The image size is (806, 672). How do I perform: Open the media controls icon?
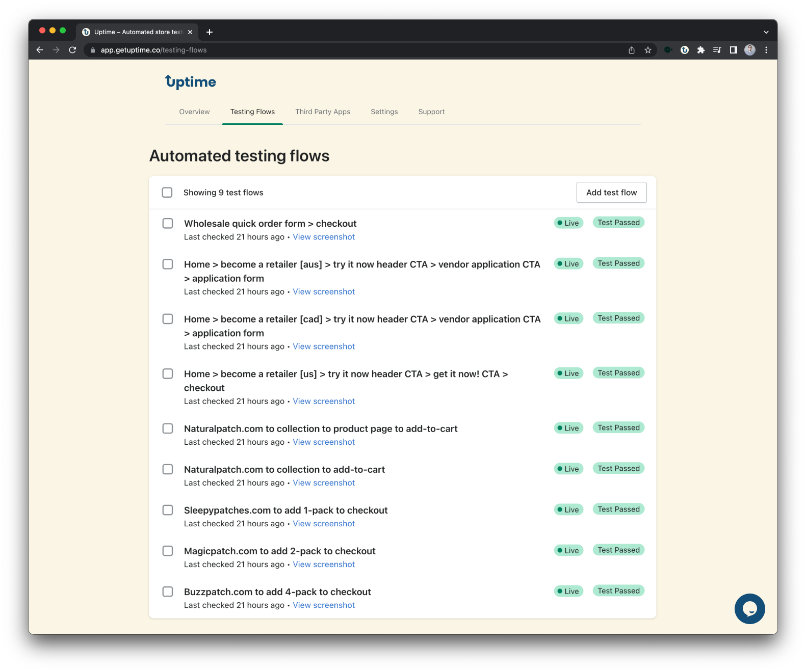click(x=717, y=50)
